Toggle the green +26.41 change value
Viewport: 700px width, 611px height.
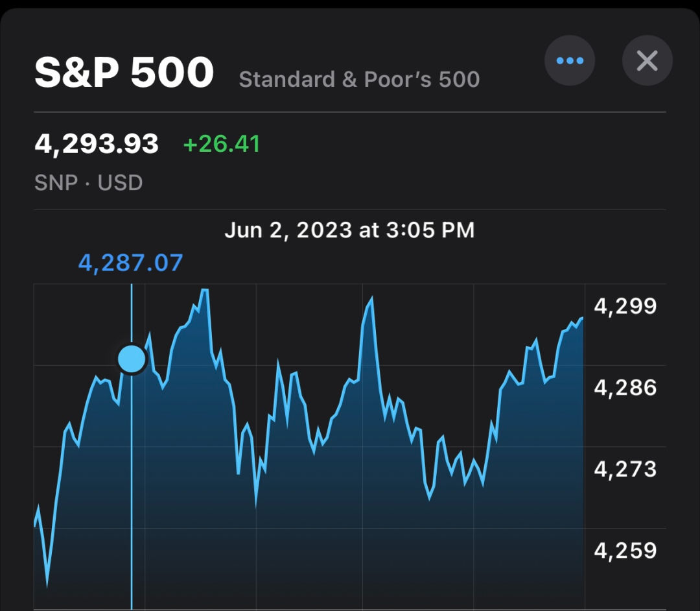coord(222,143)
